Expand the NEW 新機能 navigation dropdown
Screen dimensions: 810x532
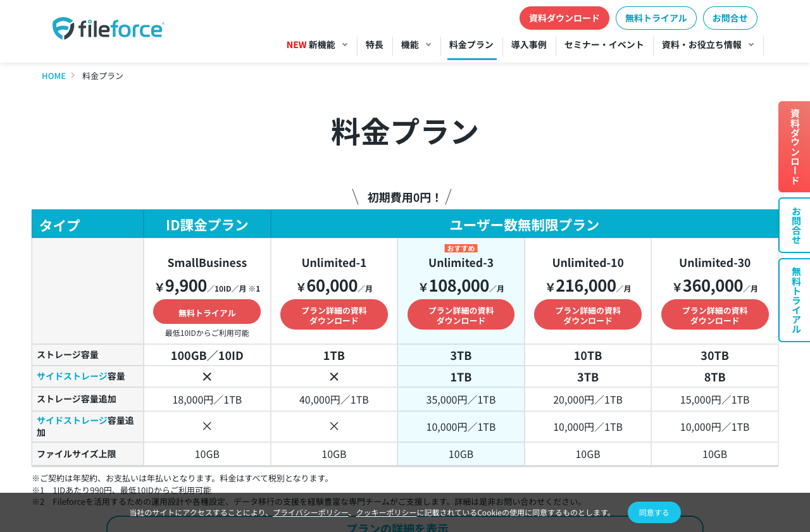[x=311, y=45]
